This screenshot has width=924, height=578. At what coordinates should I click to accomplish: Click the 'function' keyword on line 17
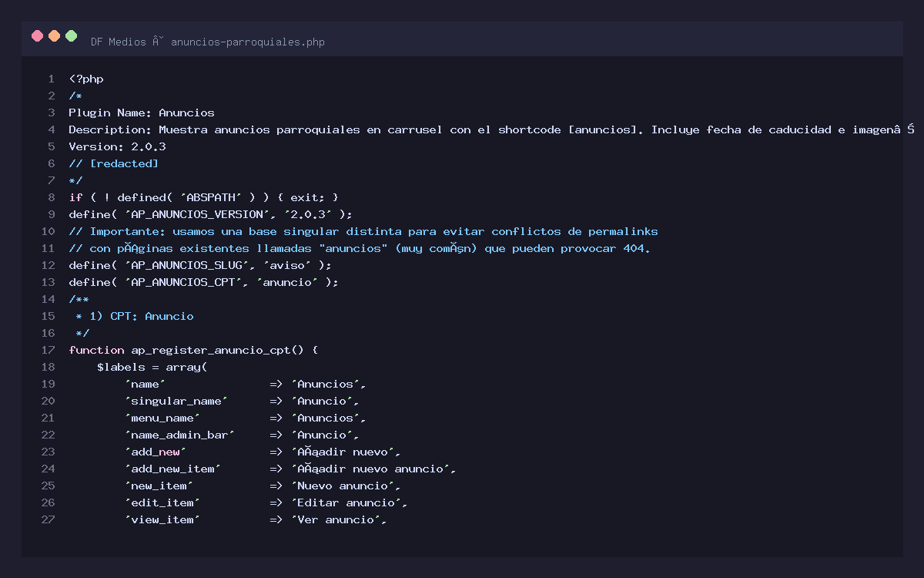[96, 350]
